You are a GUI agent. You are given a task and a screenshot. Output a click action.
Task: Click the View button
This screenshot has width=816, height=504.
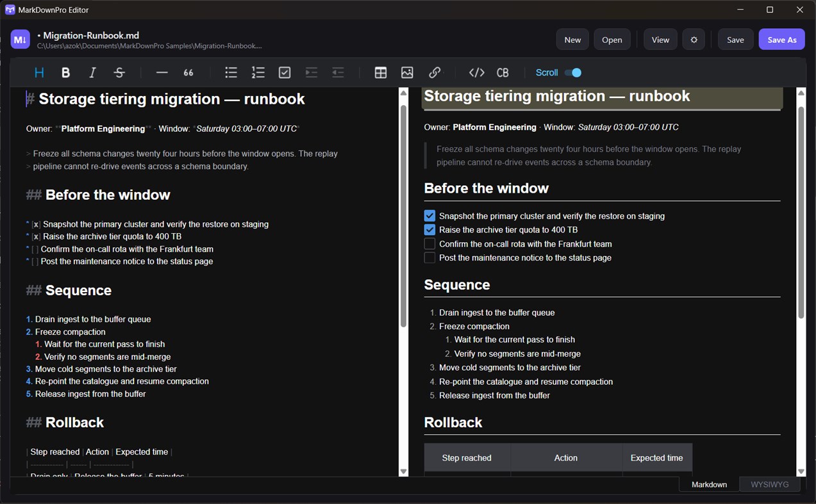[660, 39]
